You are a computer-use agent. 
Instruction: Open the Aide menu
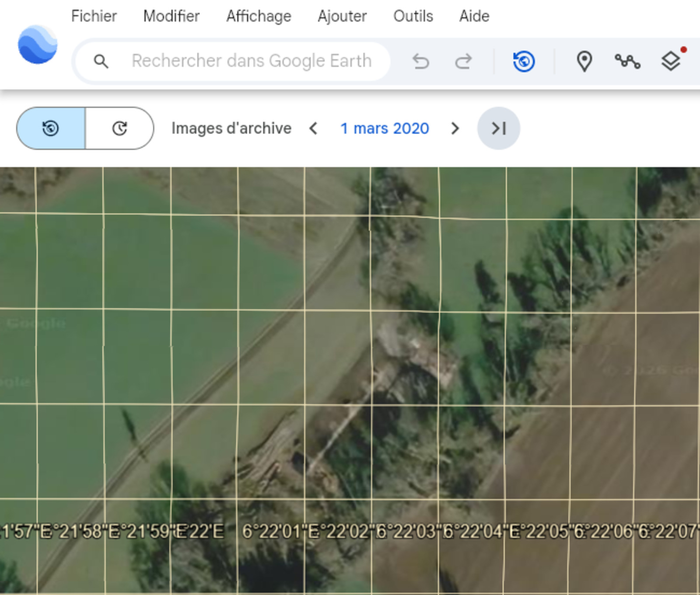[x=474, y=16]
